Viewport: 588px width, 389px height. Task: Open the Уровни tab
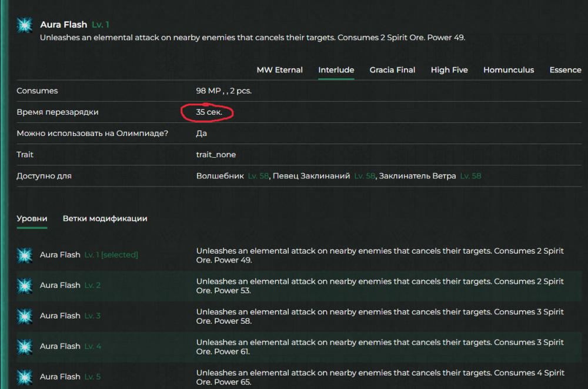tap(32, 218)
